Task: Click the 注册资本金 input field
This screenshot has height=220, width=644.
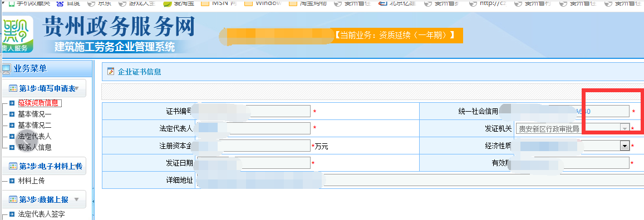Action: pyautogui.click(x=254, y=146)
